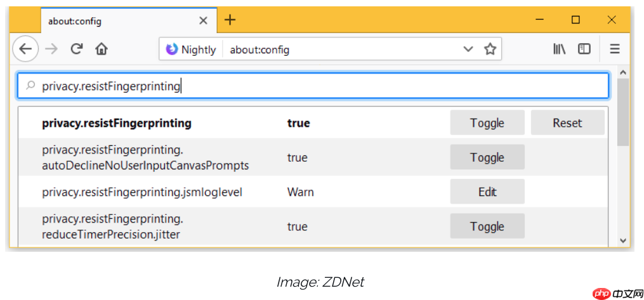Click the Forward navigation arrow
The height and width of the screenshot is (300, 644).
tap(51, 49)
